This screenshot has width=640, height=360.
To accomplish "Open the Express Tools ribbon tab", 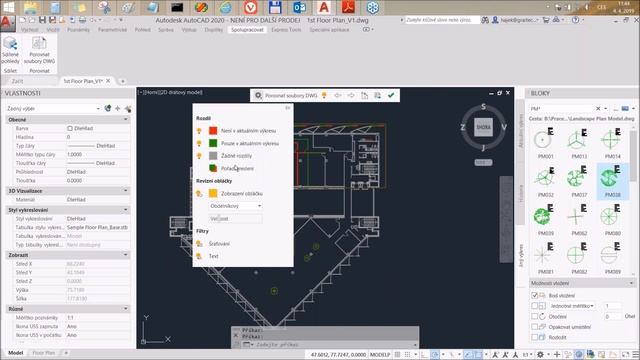I will [x=286, y=30].
